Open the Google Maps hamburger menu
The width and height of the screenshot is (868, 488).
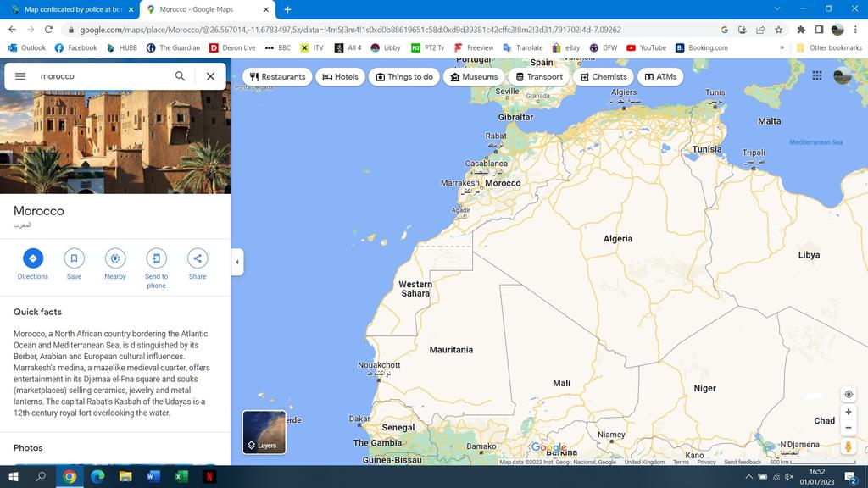coord(20,76)
